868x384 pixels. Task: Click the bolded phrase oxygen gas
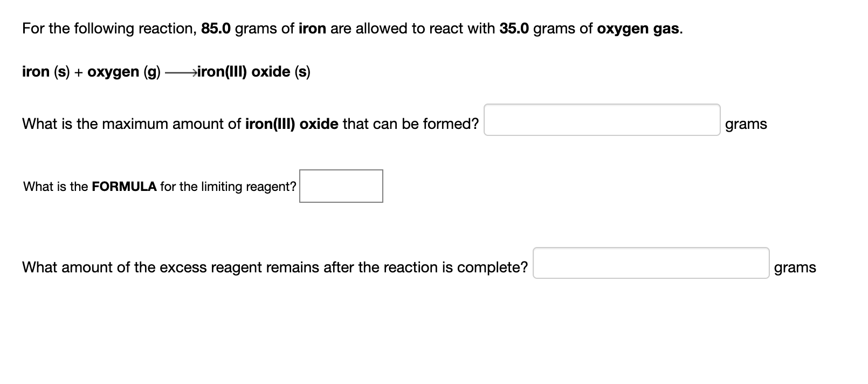(x=638, y=29)
